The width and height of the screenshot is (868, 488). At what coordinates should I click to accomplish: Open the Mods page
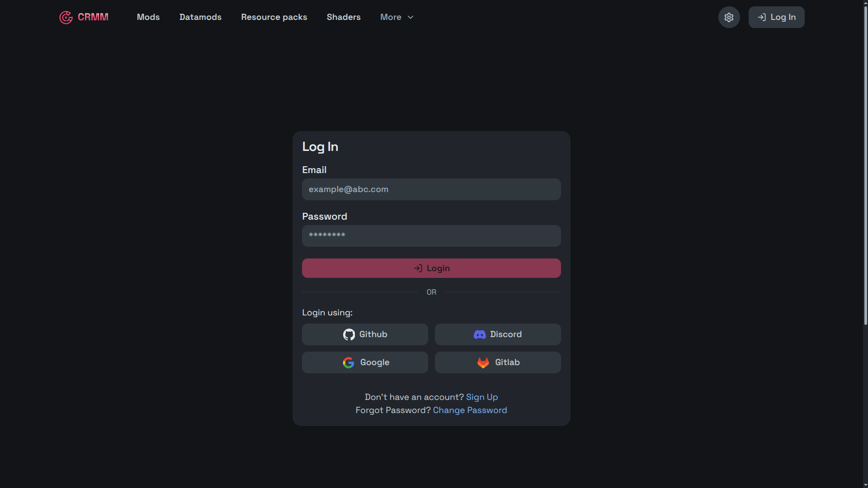click(x=148, y=17)
